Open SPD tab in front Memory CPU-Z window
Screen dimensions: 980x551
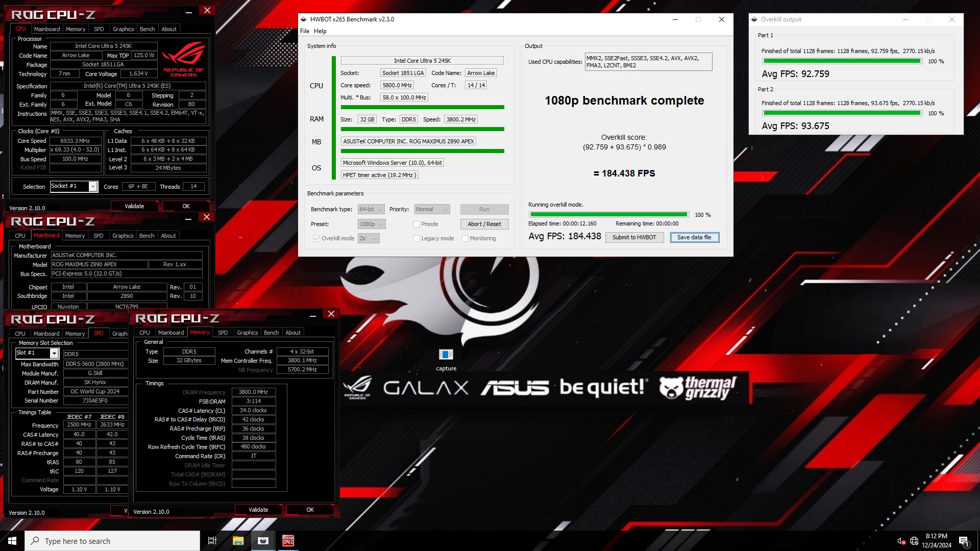pyautogui.click(x=223, y=333)
